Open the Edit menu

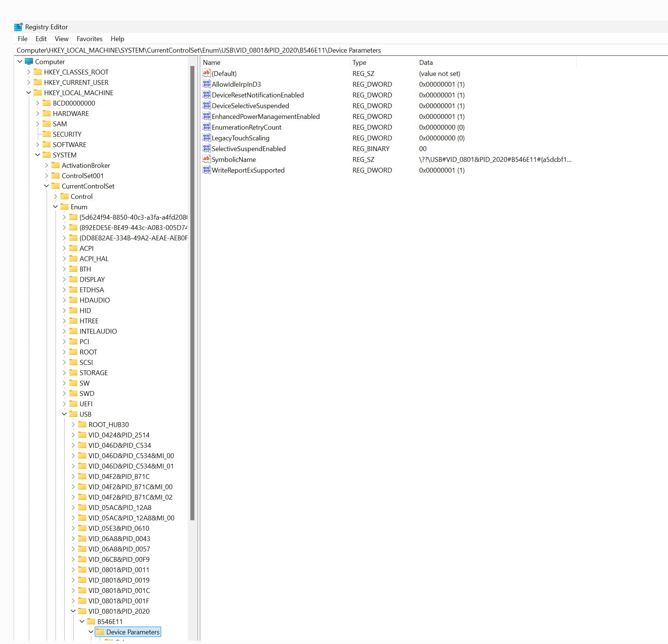(41, 39)
